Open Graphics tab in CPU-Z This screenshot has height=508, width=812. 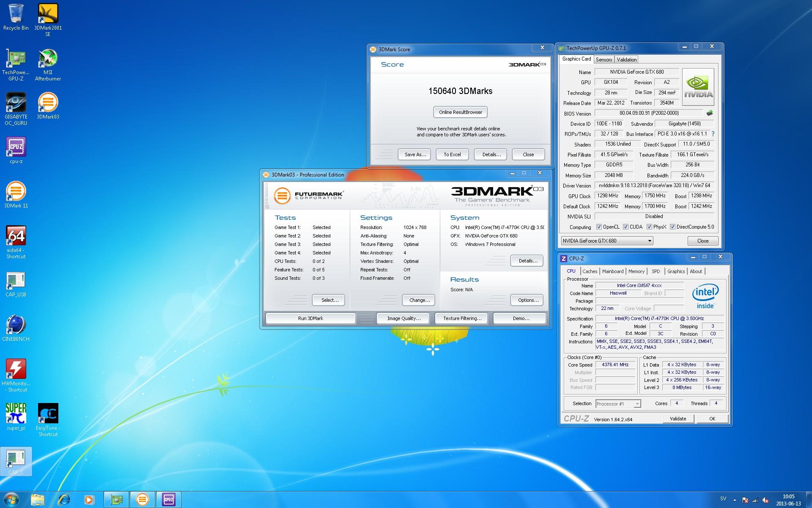676,271
